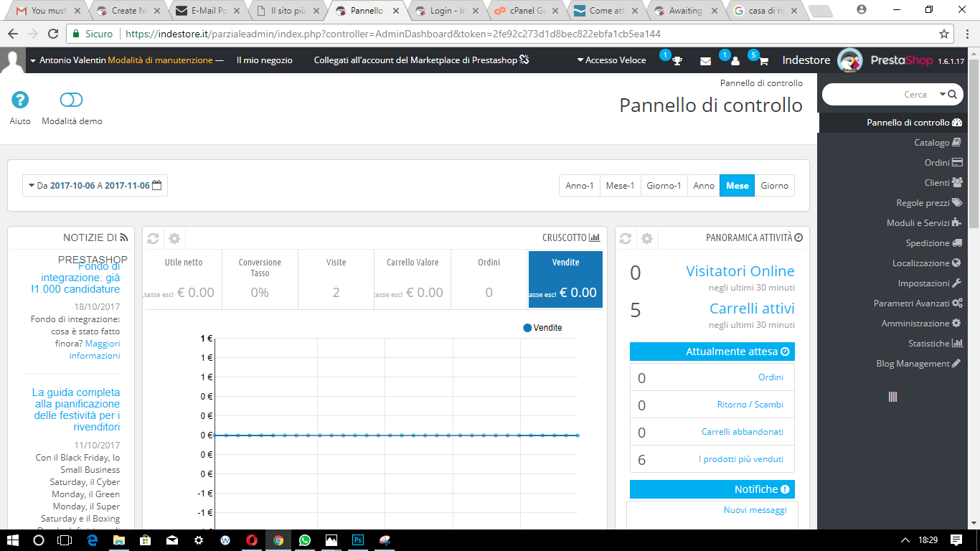Screen dimensions: 980x551
Task: Refresh the Cruscotto panel
Action: (153, 238)
